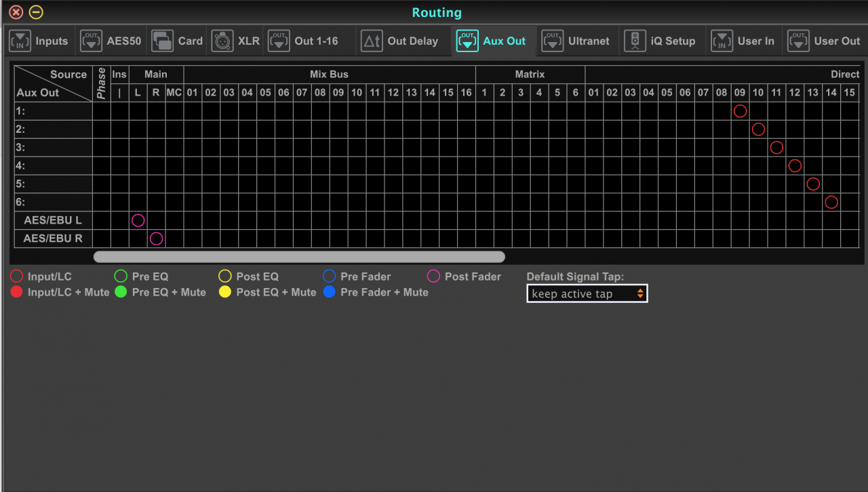
Task: Open the Default Signal Tap dropdown
Action: coord(587,293)
